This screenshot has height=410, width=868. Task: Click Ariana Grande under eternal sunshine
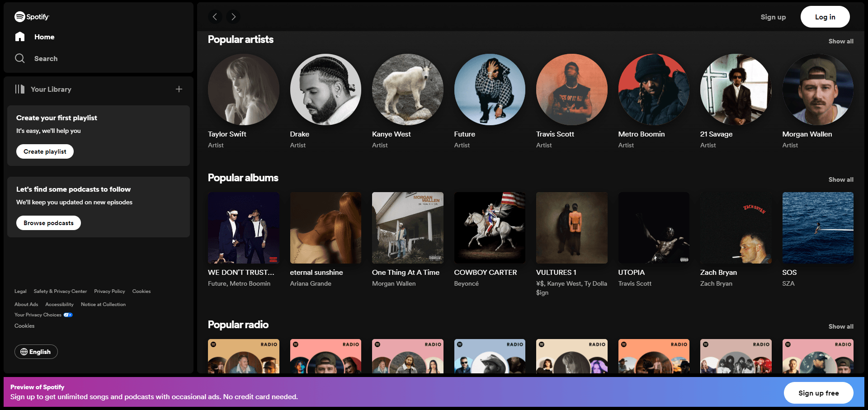(311, 283)
